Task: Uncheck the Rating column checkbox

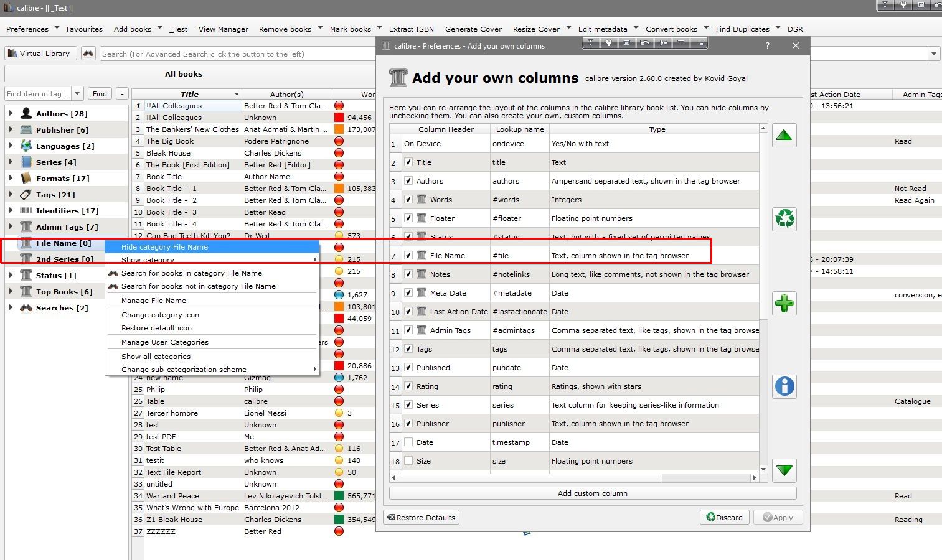Action: (x=408, y=386)
